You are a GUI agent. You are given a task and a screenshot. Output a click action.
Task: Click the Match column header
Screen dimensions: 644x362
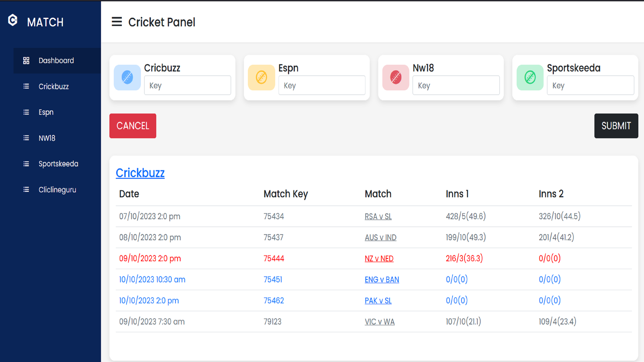378,194
